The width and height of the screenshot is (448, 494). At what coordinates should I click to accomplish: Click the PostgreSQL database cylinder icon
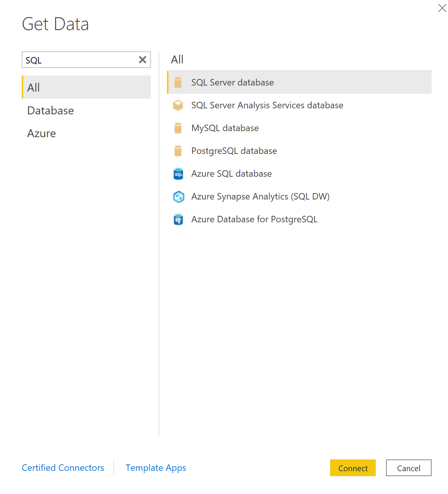tap(178, 151)
